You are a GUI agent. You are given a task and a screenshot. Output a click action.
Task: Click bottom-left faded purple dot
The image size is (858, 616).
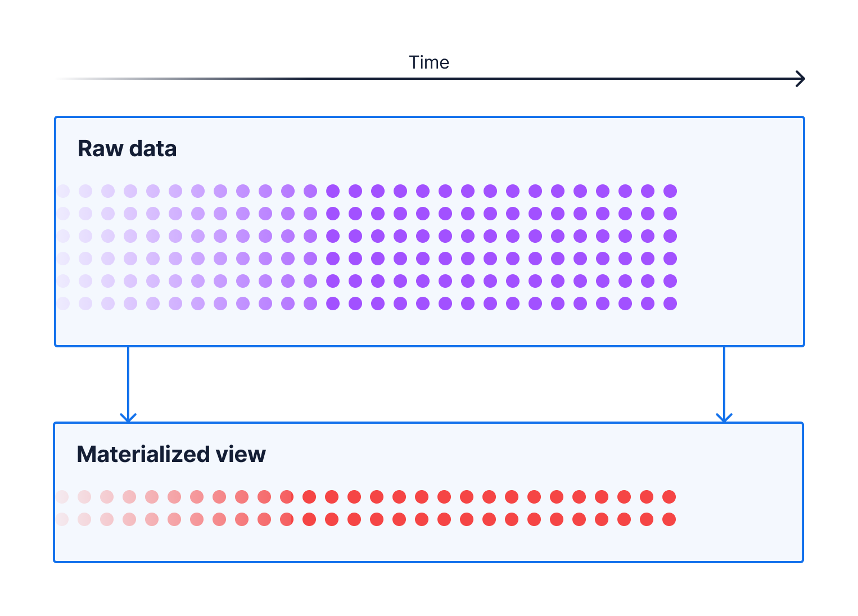click(63, 304)
